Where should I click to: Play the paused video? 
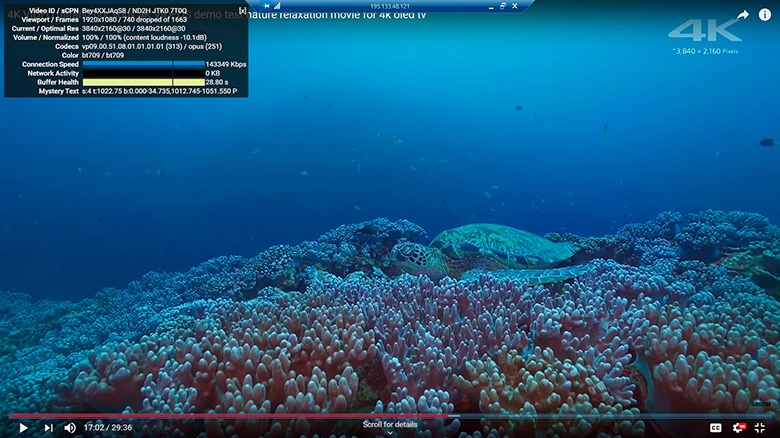(x=23, y=428)
